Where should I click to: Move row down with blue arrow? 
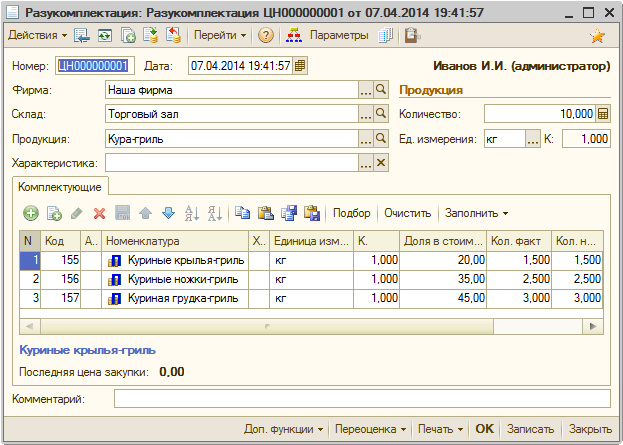tap(168, 213)
